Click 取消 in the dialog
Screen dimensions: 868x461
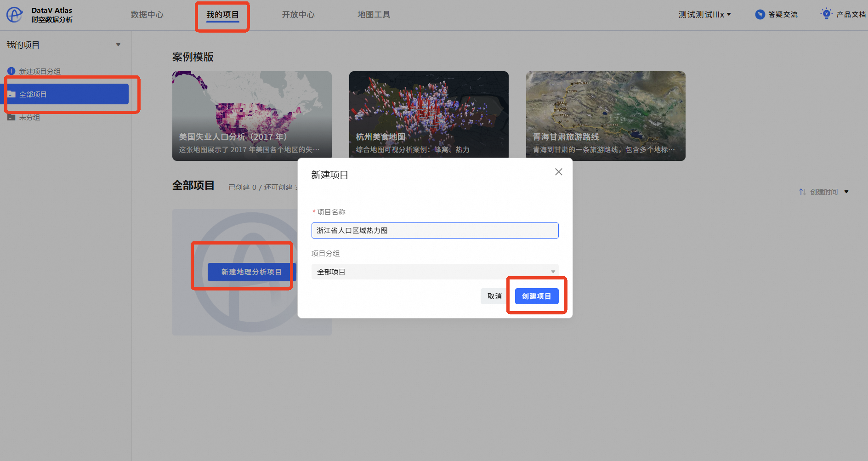pos(494,296)
